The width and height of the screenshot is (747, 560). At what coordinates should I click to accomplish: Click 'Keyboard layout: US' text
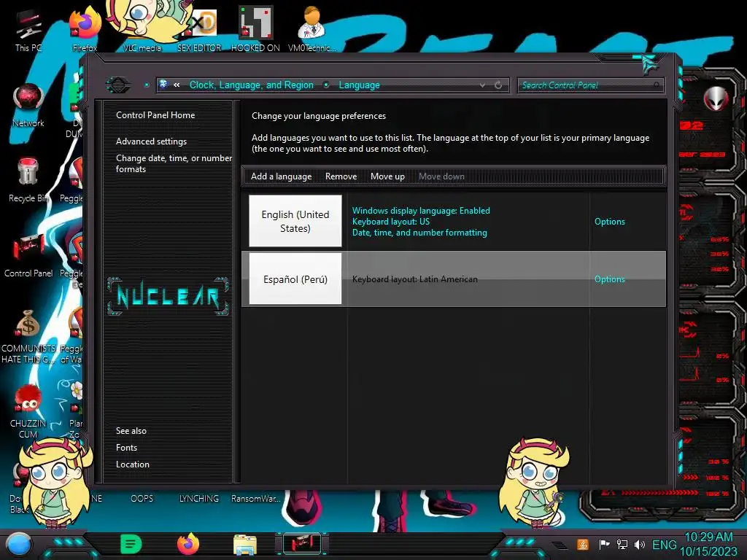[391, 222]
